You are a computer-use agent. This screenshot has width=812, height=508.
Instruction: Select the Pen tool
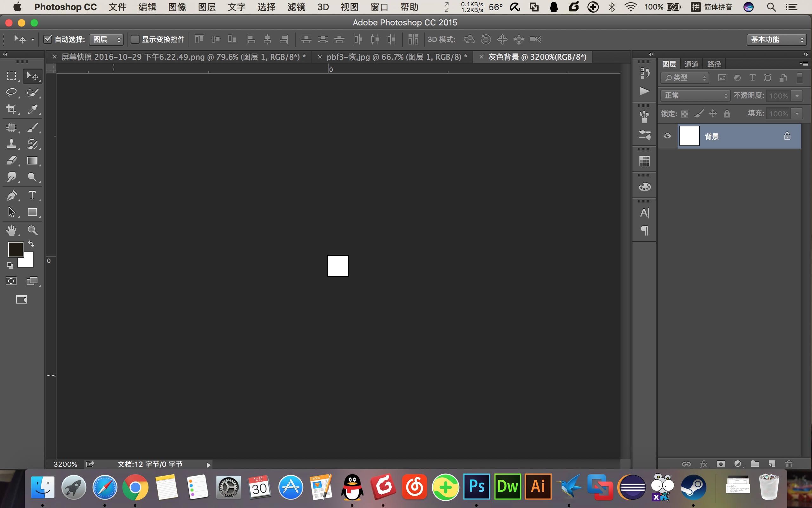pos(11,196)
